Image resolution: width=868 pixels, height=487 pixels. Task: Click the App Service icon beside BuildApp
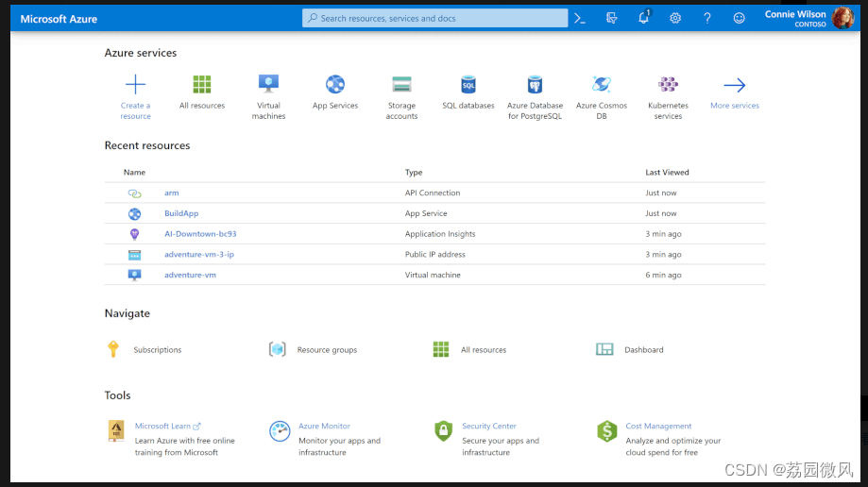tap(134, 213)
